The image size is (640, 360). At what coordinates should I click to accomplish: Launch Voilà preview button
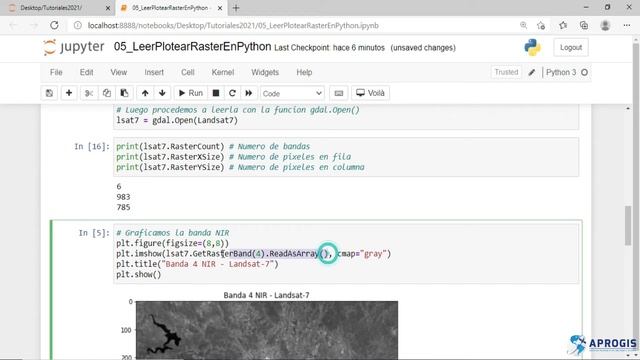371,93
